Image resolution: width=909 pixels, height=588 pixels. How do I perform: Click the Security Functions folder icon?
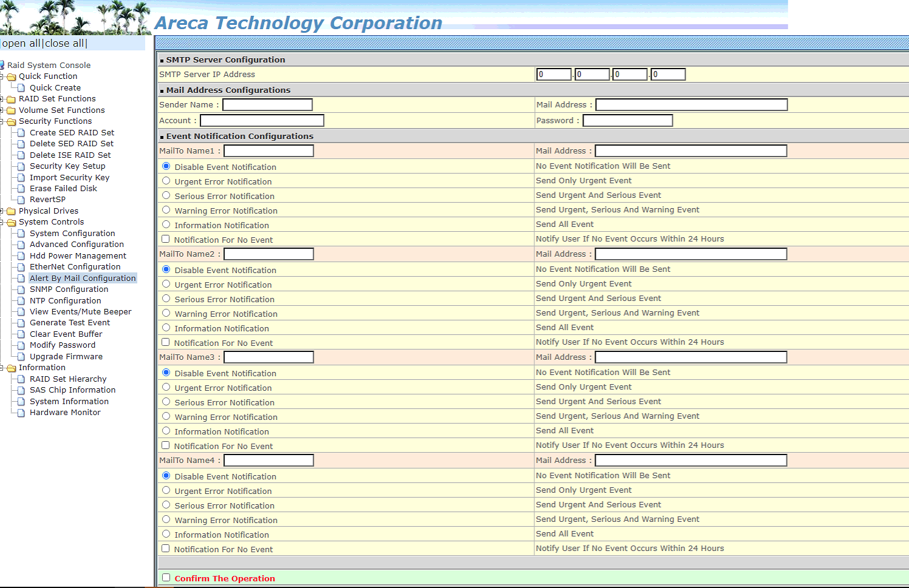(11, 121)
